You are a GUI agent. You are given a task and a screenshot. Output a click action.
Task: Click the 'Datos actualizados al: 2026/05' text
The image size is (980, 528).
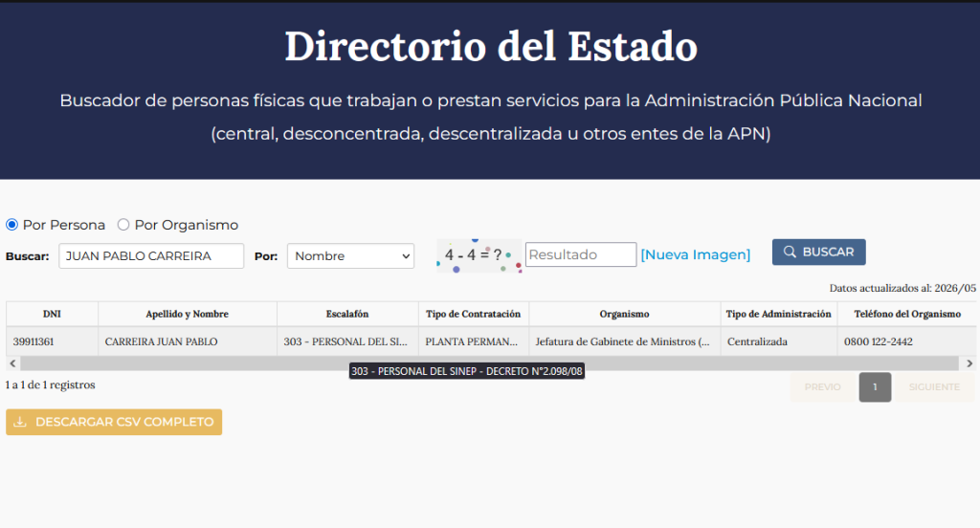point(902,288)
